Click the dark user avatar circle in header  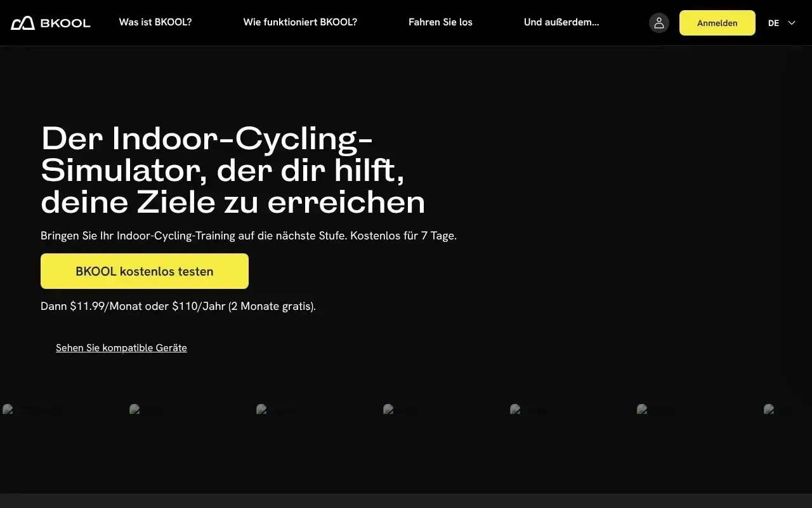658,22
